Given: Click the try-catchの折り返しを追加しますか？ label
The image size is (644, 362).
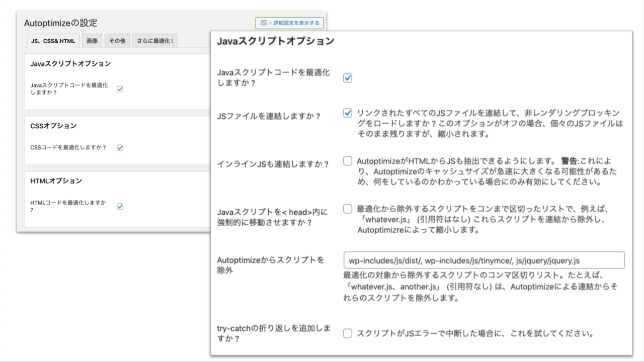Looking at the screenshot, I should point(274,333).
